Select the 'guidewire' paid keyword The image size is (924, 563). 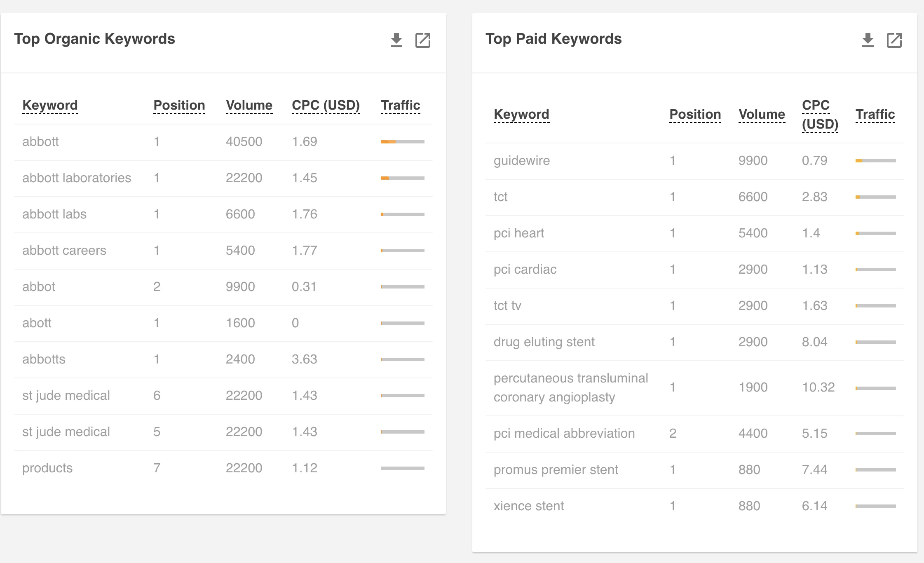click(522, 161)
